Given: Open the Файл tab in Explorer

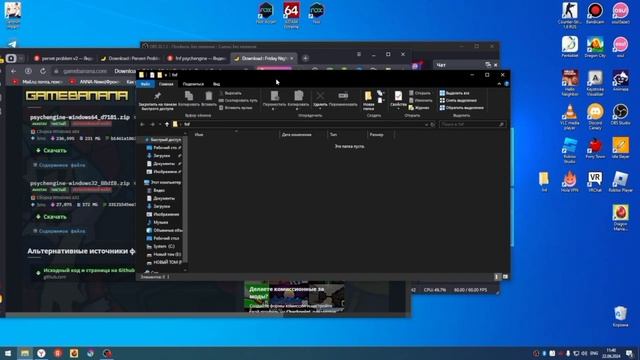Looking at the screenshot, I should (x=145, y=84).
